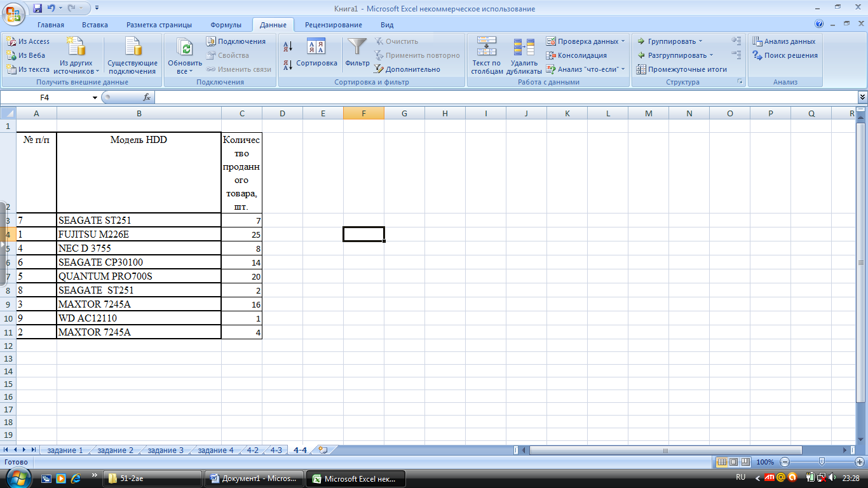Open the Вставка ribbon tab
This screenshot has width=868, height=488.
95,25
